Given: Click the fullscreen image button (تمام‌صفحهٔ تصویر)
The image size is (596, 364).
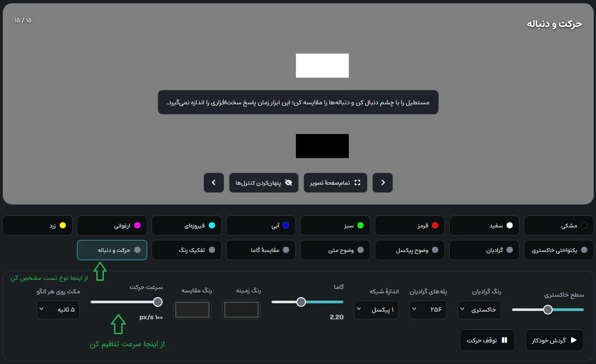Looking at the screenshot, I should point(335,183).
